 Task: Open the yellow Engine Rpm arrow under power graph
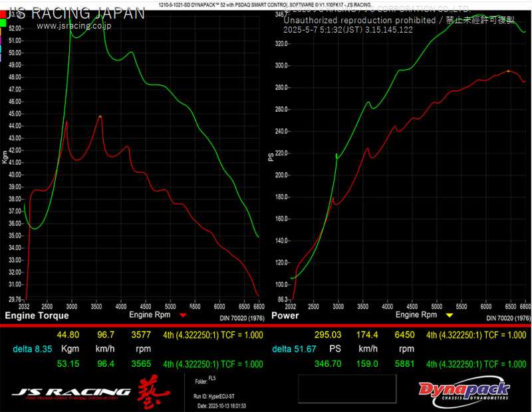coord(450,316)
